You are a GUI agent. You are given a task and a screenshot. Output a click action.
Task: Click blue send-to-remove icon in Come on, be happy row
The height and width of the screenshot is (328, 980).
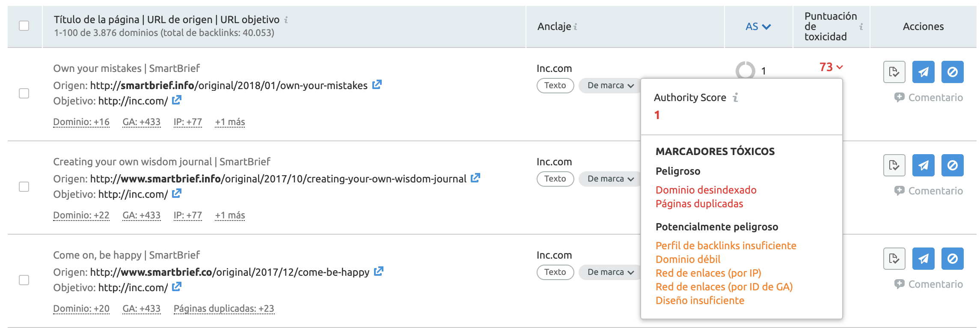[x=924, y=259]
